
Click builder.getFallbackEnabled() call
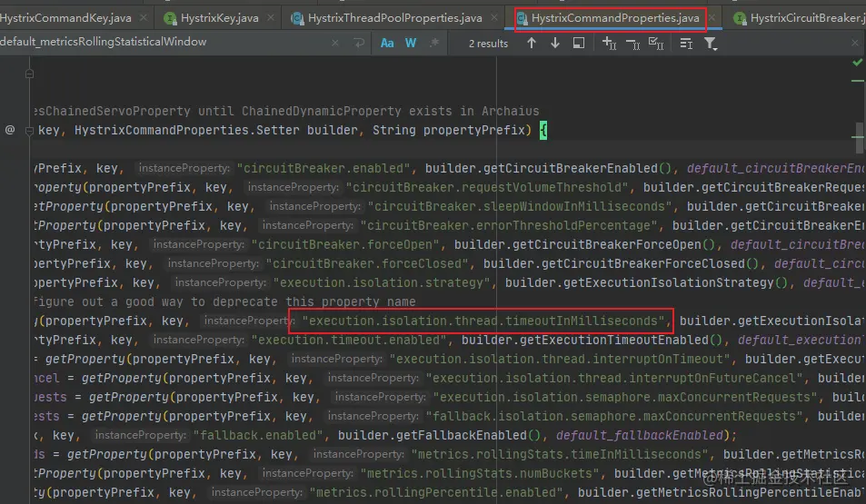coord(439,435)
